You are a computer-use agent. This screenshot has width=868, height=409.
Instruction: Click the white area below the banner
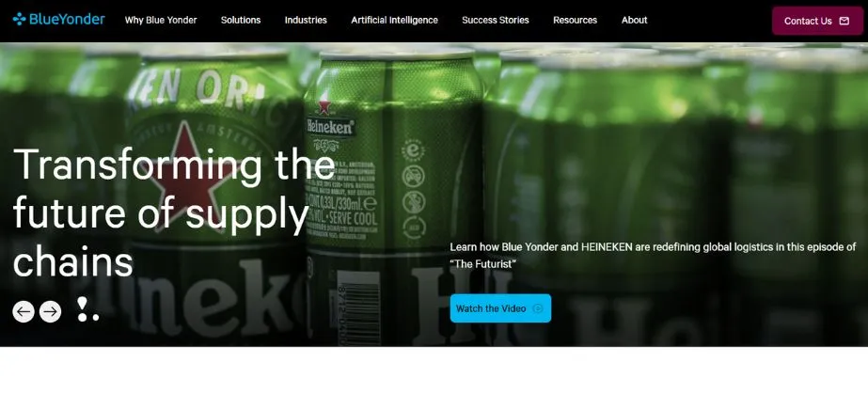[434, 378]
